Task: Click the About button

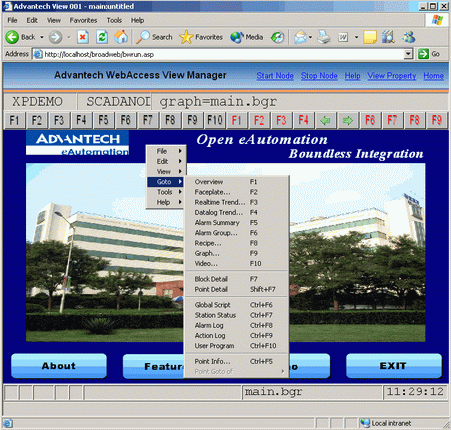Action: pos(59,366)
